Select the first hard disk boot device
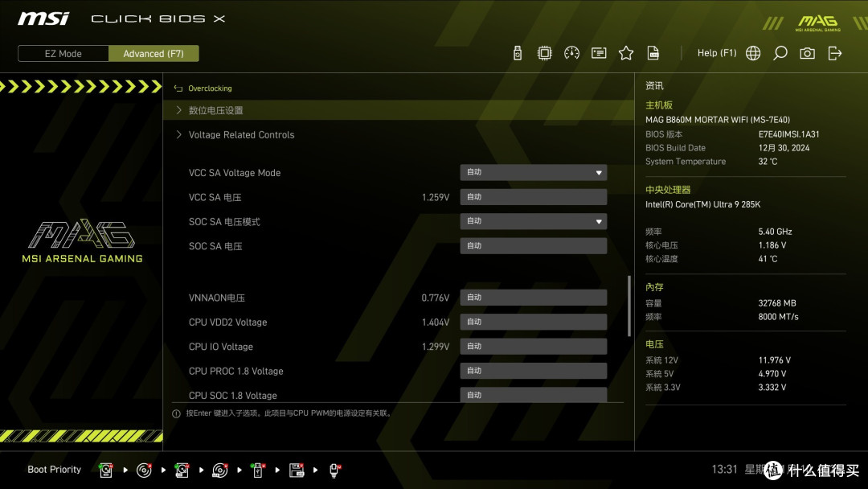868x489 pixels. (106, 471)
